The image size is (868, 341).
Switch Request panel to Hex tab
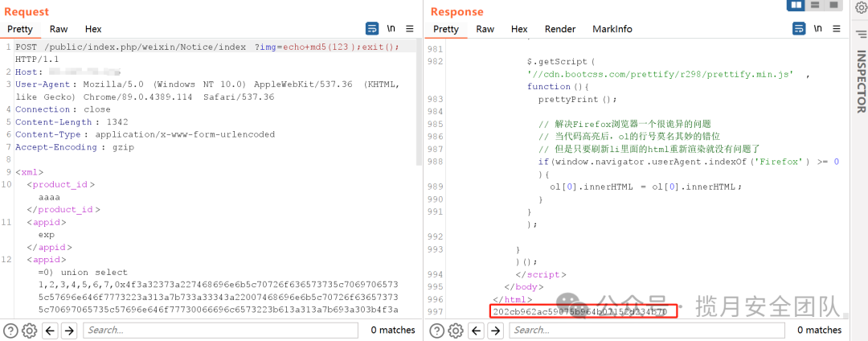coord(93,29)
